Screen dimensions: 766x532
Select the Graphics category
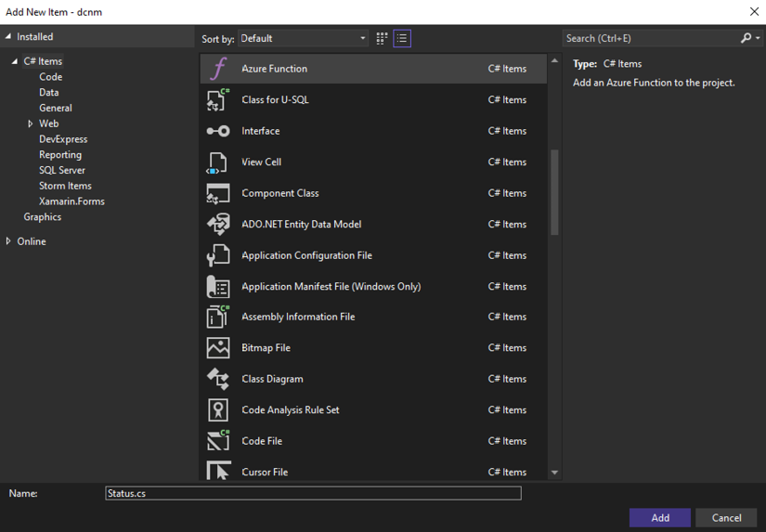(x=43, y=217)
